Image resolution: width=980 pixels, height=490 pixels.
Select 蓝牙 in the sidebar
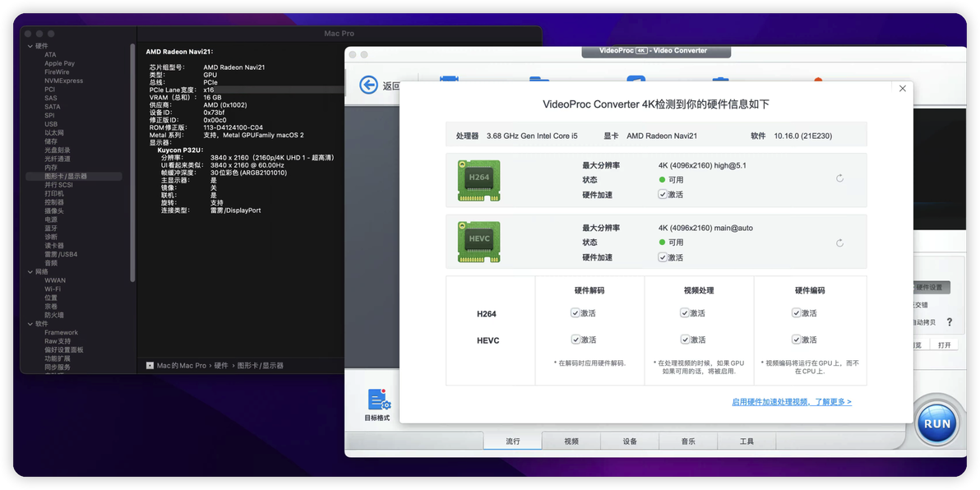point(51,228)
